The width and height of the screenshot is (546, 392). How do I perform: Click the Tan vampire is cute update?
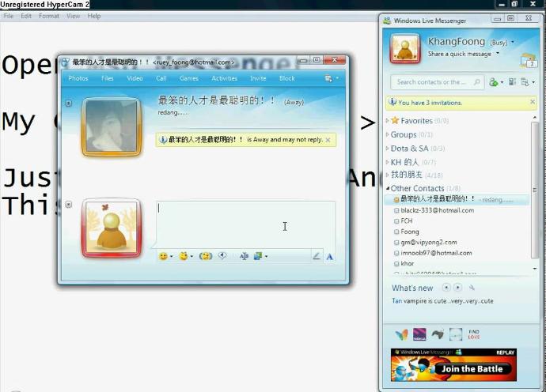coord(442,301)
